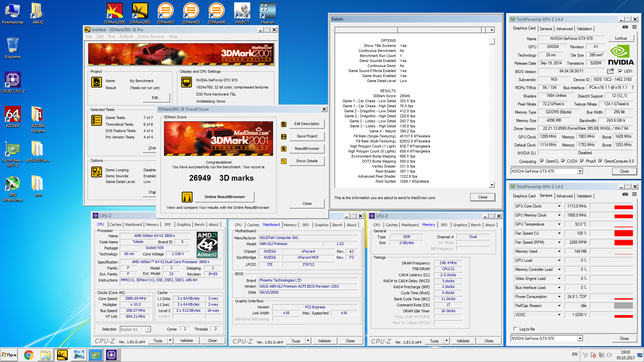Screen dimensions: 644x362
Task: Open the Run menu in 3DMark2001
Action: (x=112, y=37)
